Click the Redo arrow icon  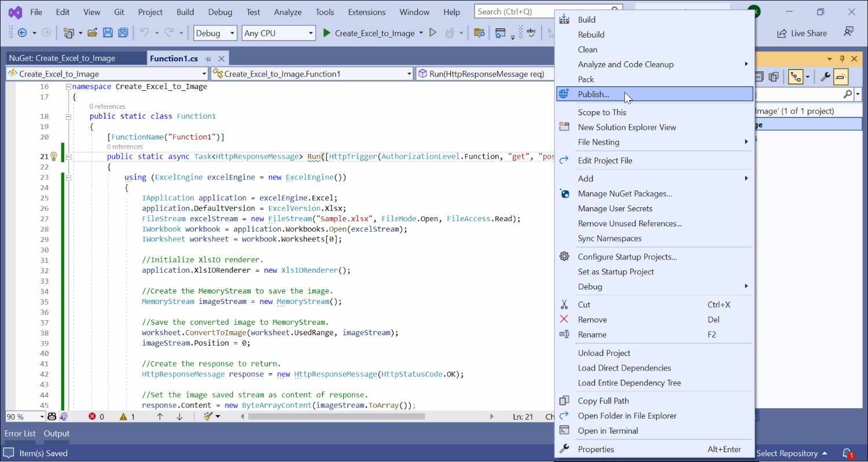(x=169, y=33)
